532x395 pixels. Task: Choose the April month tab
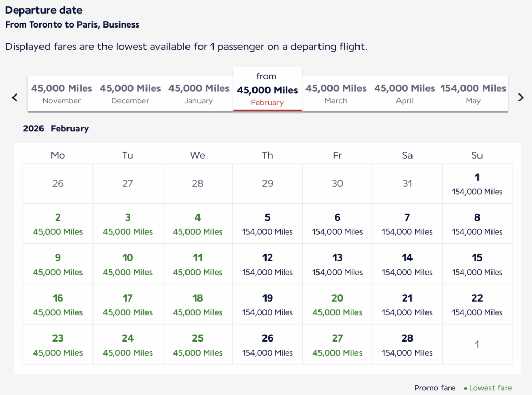click(405, 94)
